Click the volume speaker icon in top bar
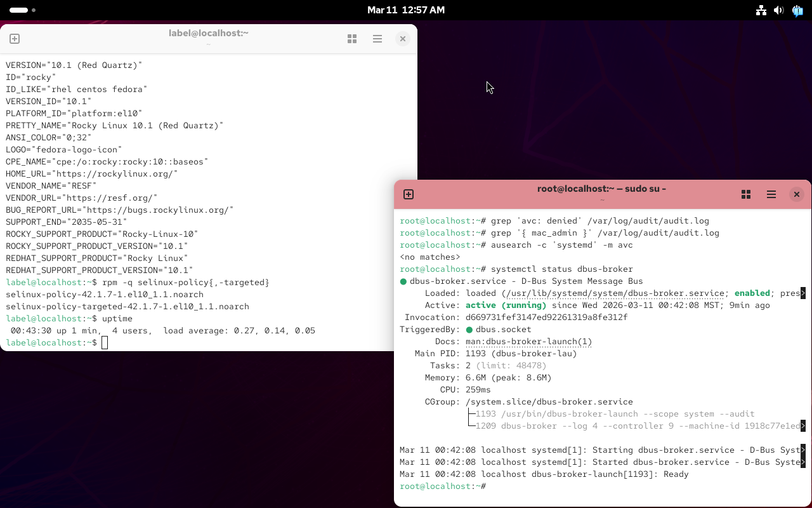Screen dimensions: 812x508 coord(779,10)
